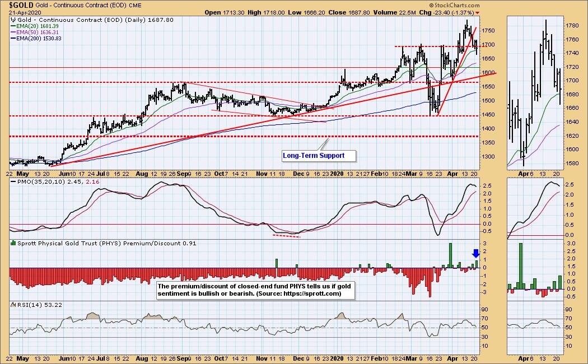
Task: Click 'Sprott Physical Gold Trust (PHYS) Premium/Discount 0.91' label
Action: [x=107, y=243]
